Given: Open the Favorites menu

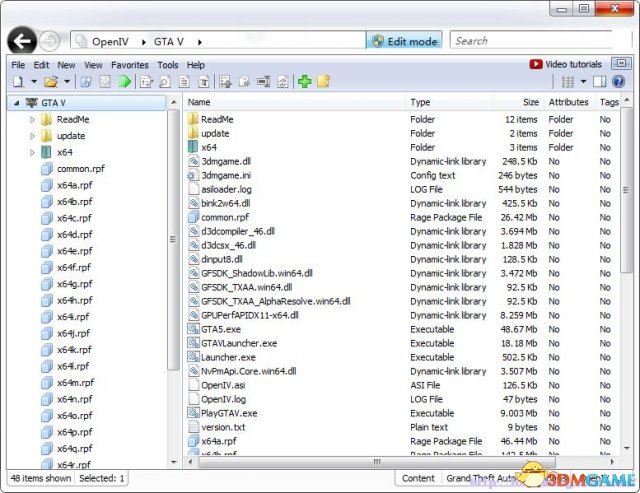Looking at the screenshot, I should coord(130,65).
